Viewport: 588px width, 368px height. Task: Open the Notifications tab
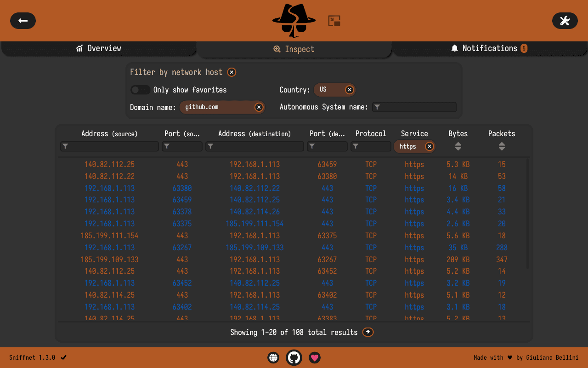[x=490, y=48]
